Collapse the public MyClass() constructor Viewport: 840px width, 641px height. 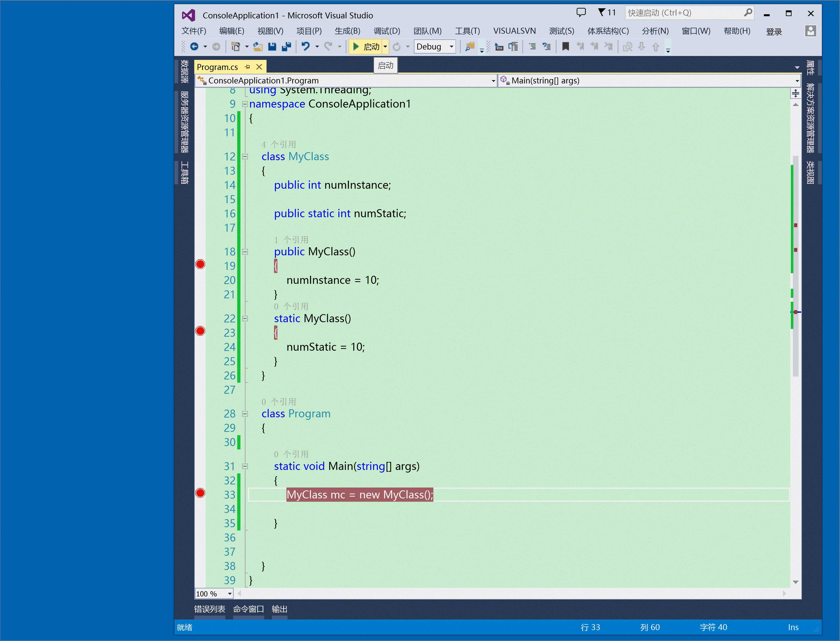point(245,252)
